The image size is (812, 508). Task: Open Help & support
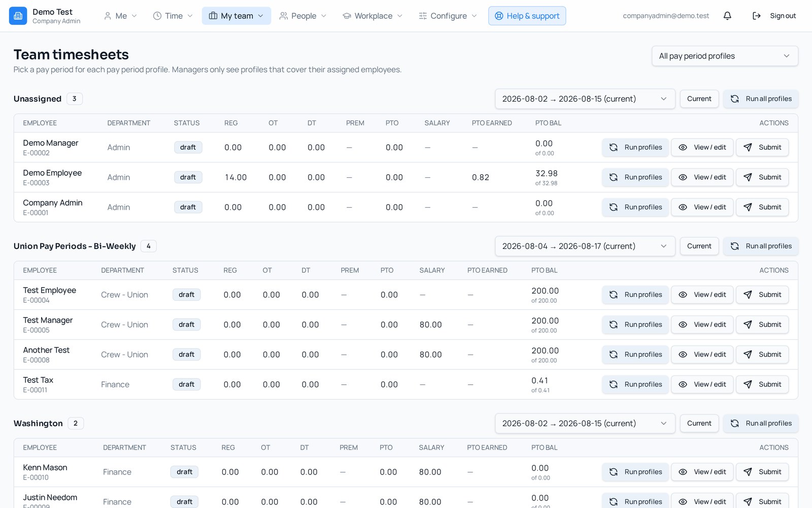click(527, 16)
